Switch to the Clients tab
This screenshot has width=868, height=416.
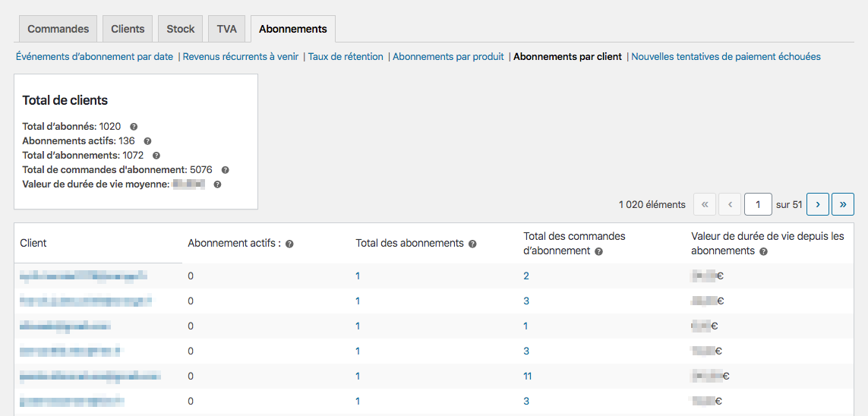click(128, 29)
